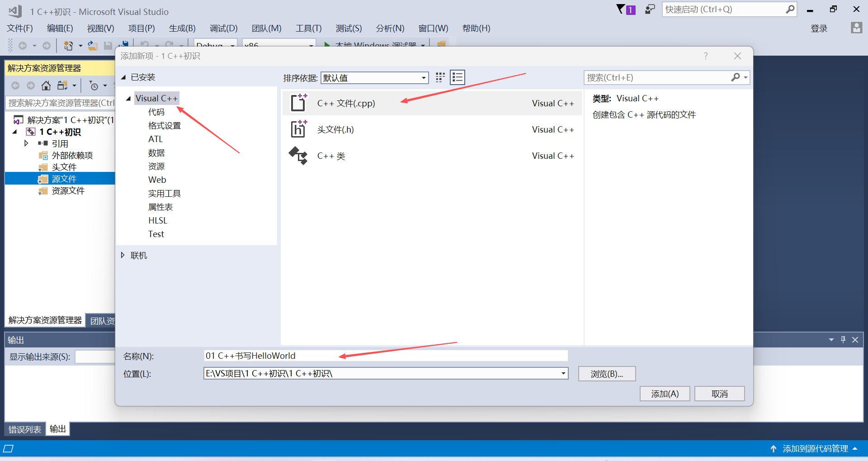This screenshot has height=461, width=868.
Task: Click the 添加到源代码管理 status bar item
Action: 815,449
